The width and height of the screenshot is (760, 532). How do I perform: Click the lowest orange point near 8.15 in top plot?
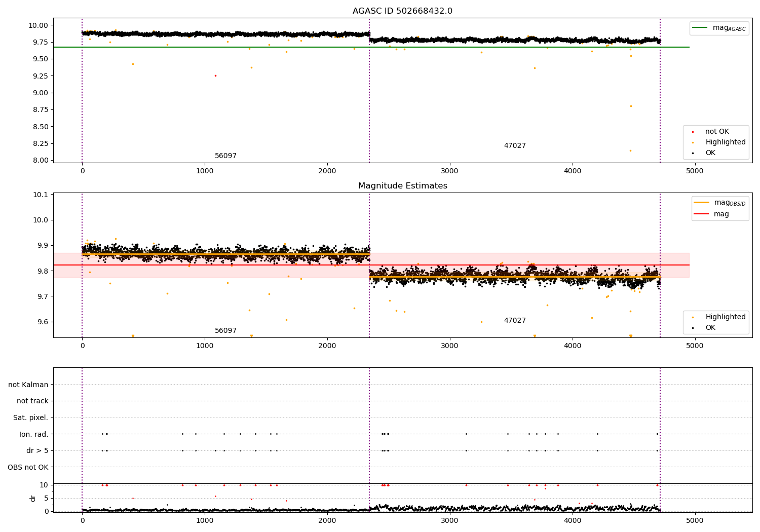pos(630,150)
